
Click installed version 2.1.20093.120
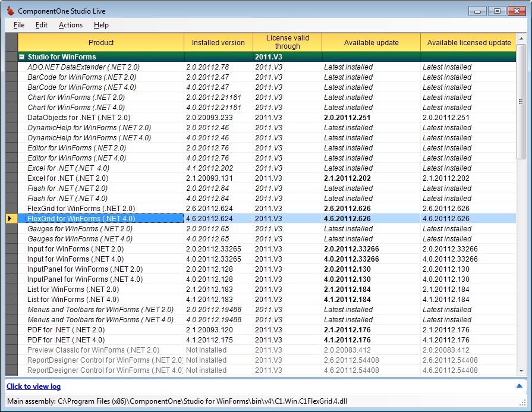(209, 330)
